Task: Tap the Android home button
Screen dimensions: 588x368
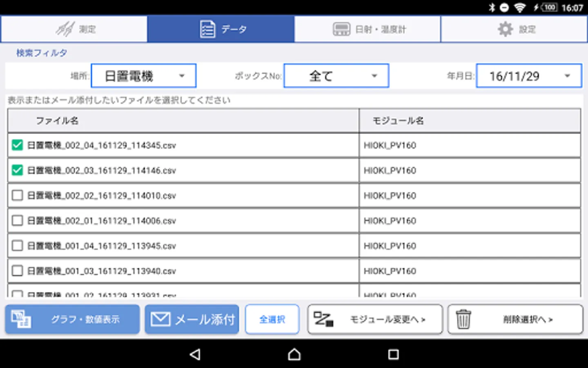Action: 294,354
